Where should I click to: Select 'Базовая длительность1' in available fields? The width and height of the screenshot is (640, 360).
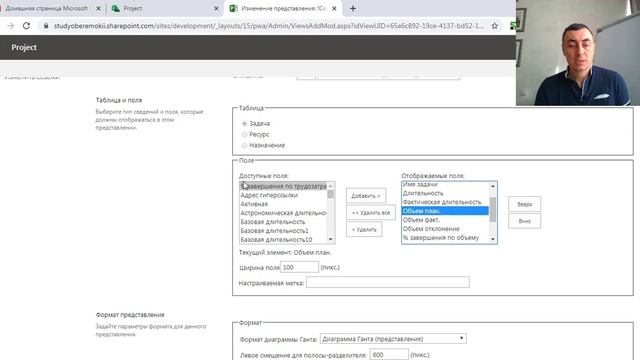(283, 231)
